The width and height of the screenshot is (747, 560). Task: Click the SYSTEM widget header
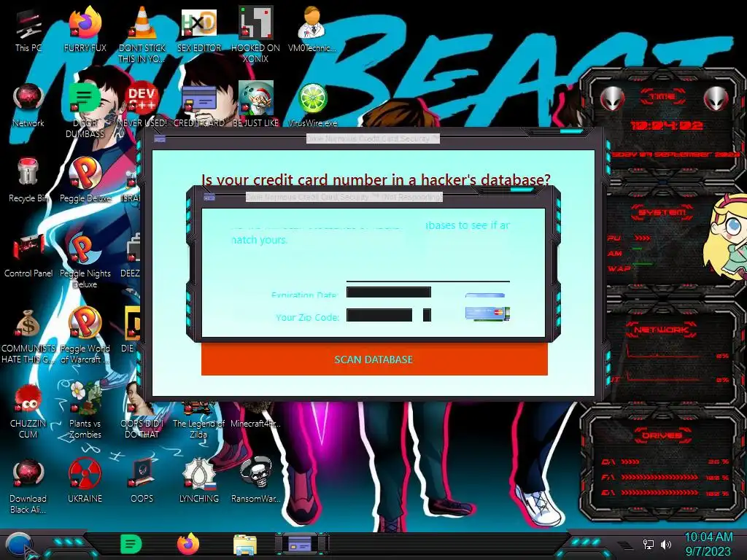[662, 212]
